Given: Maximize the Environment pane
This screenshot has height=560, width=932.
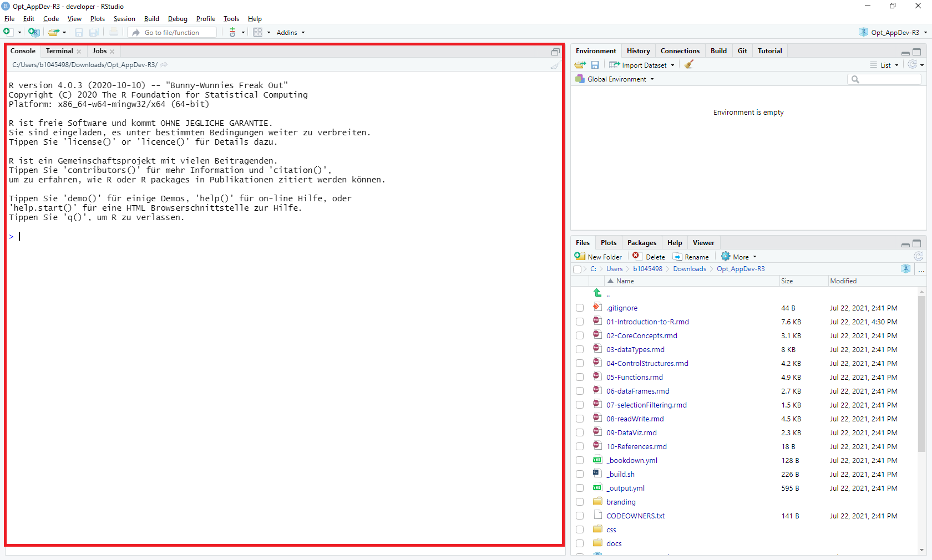Looking at the screenshot, I should pos(917,52).
